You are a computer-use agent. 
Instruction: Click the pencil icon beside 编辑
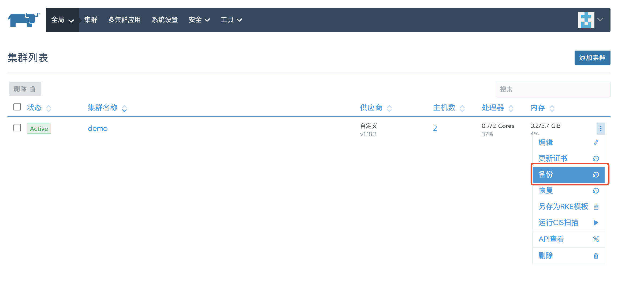(596, 142)
